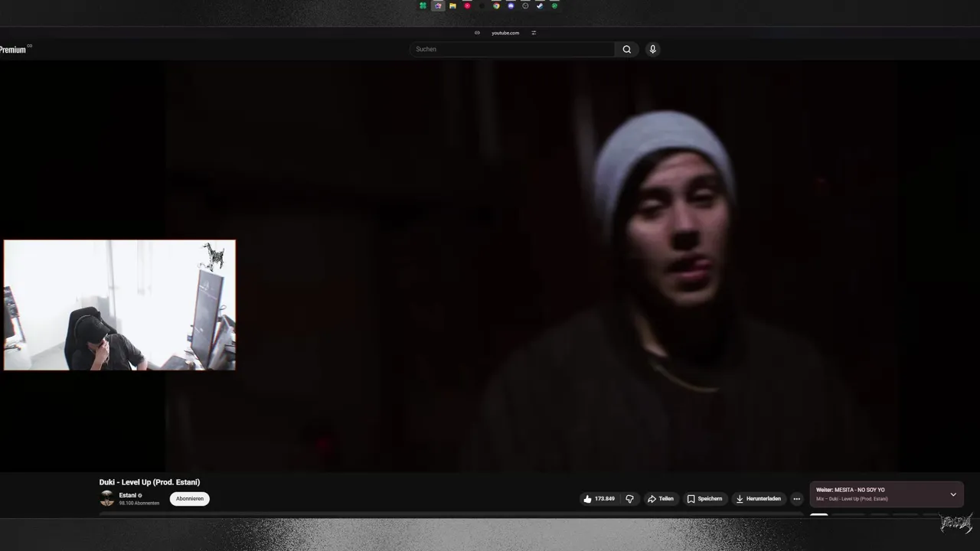Click the magnifier search button
This screenshot has height=551, width=980.
click(627, 49)
